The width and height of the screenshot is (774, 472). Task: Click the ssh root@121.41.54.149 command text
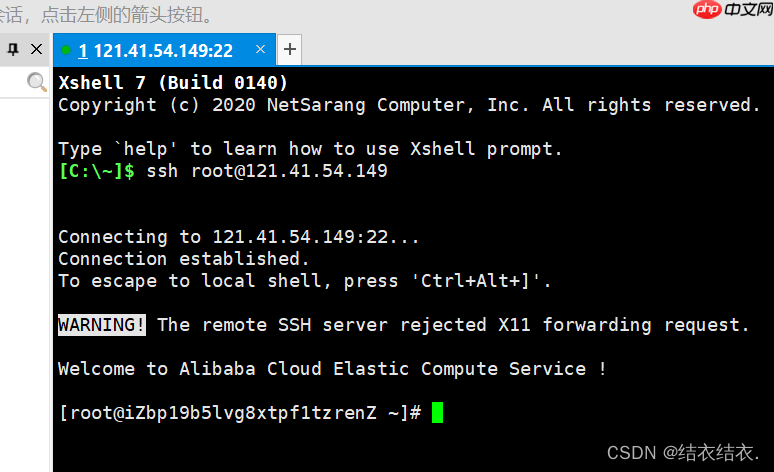pyautogui.click(x=267, y=171)
